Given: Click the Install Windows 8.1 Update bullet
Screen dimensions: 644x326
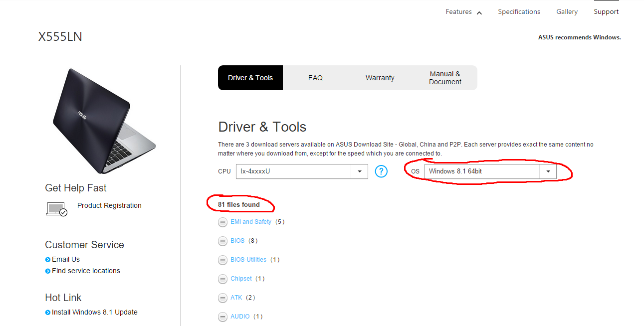Looking at the screenshot, I should pyautogui.click(x=48, y=313).
